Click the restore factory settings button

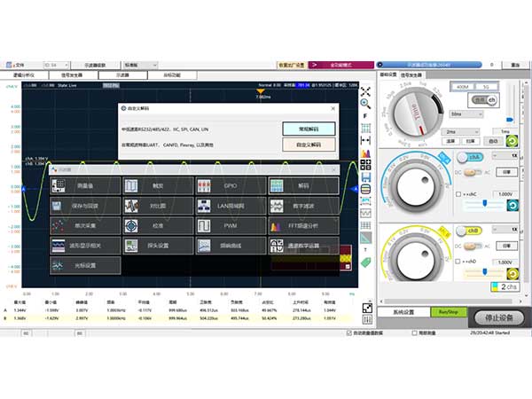292,65
